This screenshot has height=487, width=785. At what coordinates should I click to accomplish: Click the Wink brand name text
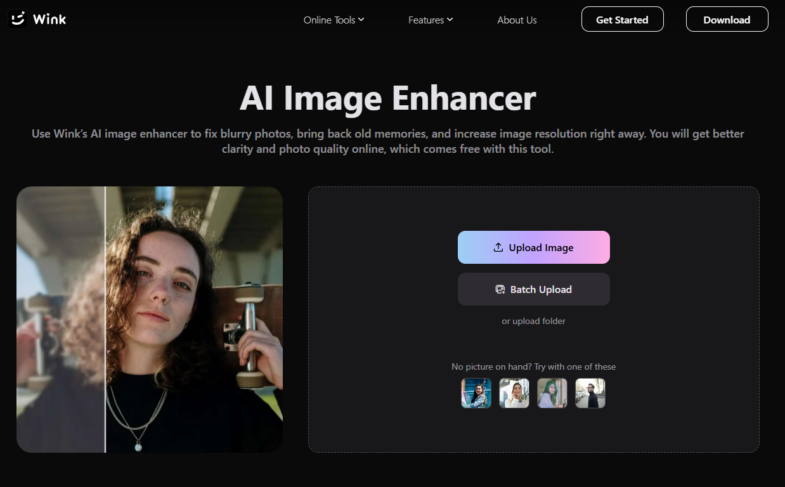click(49, 20)
